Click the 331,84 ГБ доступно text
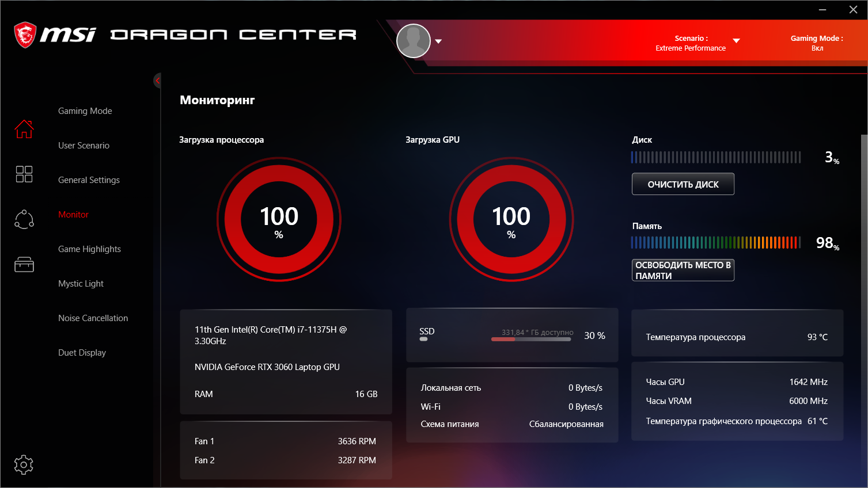Image resolution: width=868 pixels, height=488 pixels. [x=537, y=333]
